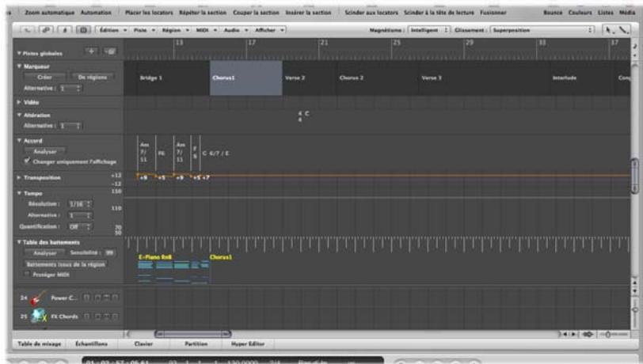
Task: Open the Audio menu
Action: 235,30
